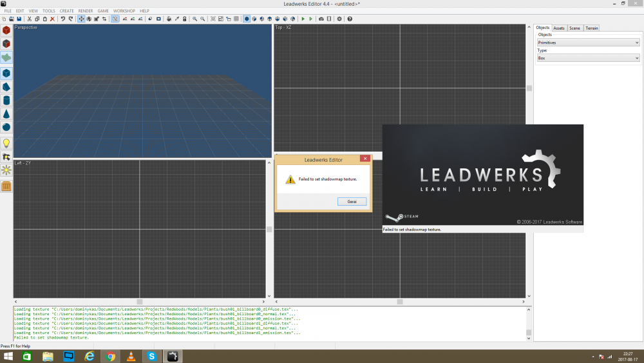Toggle the box primitive creation mode
This screenshot has width=644, height=363.
coord(6,74)
